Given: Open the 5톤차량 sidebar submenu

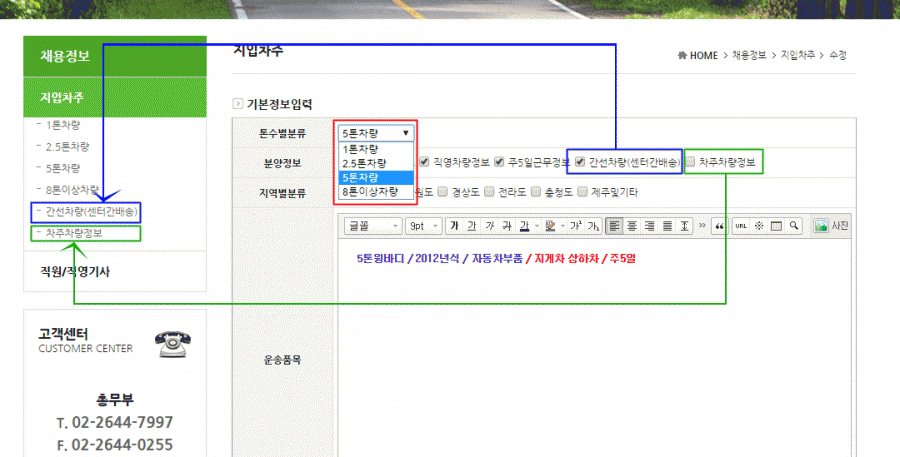Looking at the screenshot, I should coord(63,168).
